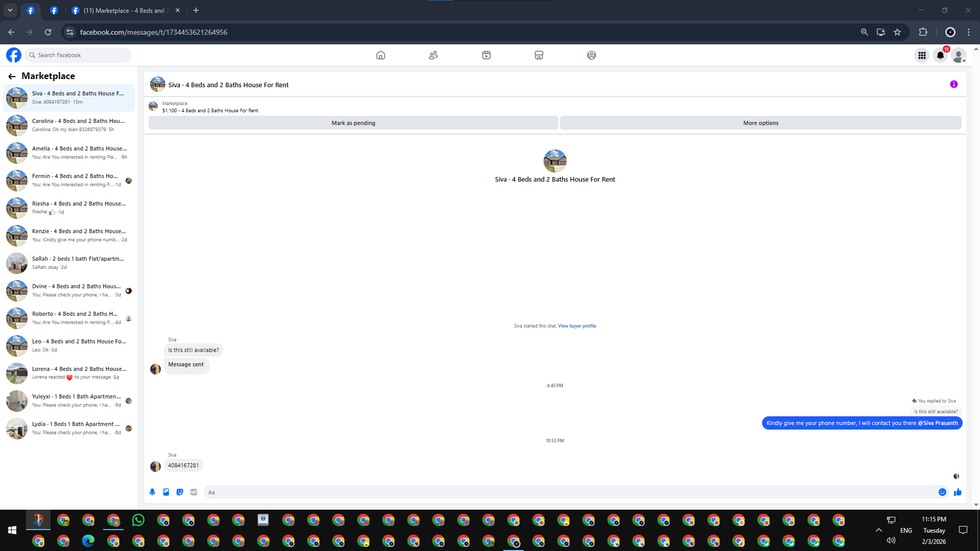Screen dimensions: 980x551
Task: Go to Marketplace tab in top navigation
Action: pos(538,55)
